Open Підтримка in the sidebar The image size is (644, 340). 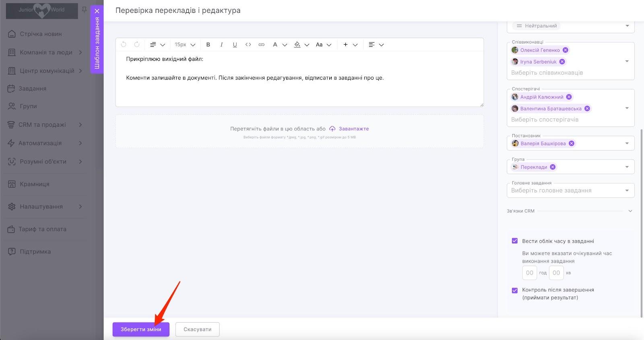point(35,252)
